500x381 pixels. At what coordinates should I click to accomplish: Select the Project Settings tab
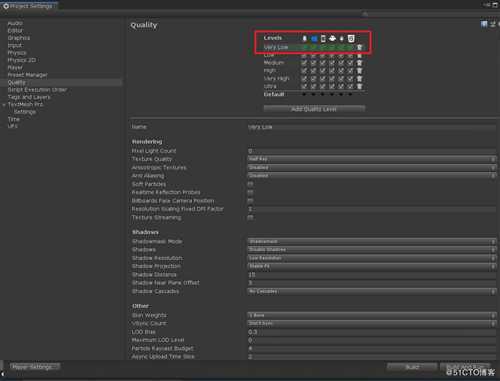point(29,6)
